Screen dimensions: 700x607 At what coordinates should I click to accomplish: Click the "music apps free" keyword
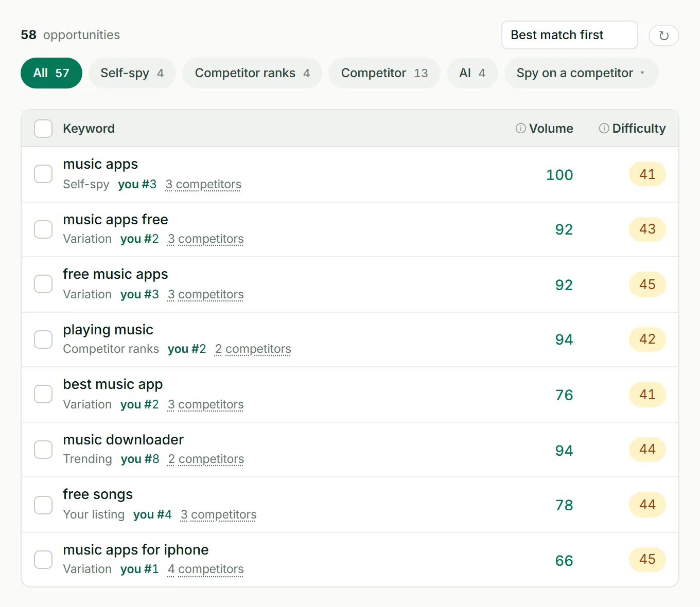click(x=115, y=220)
